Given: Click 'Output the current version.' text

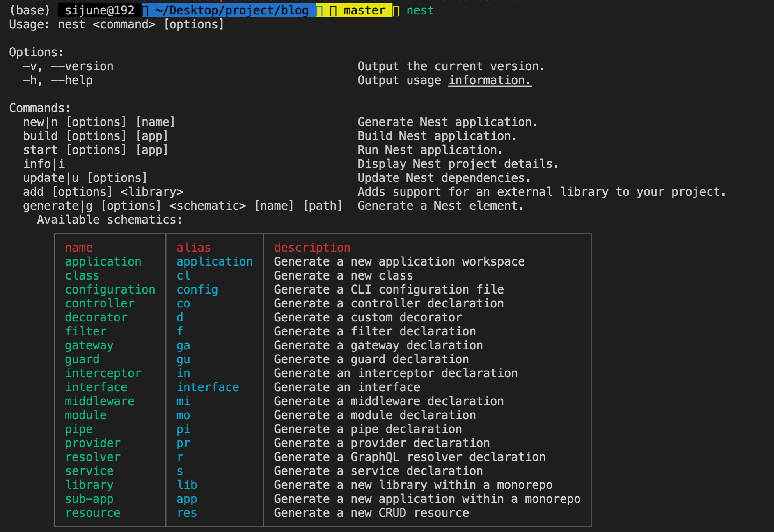Looking at the screenshot, I should (451, 66).
